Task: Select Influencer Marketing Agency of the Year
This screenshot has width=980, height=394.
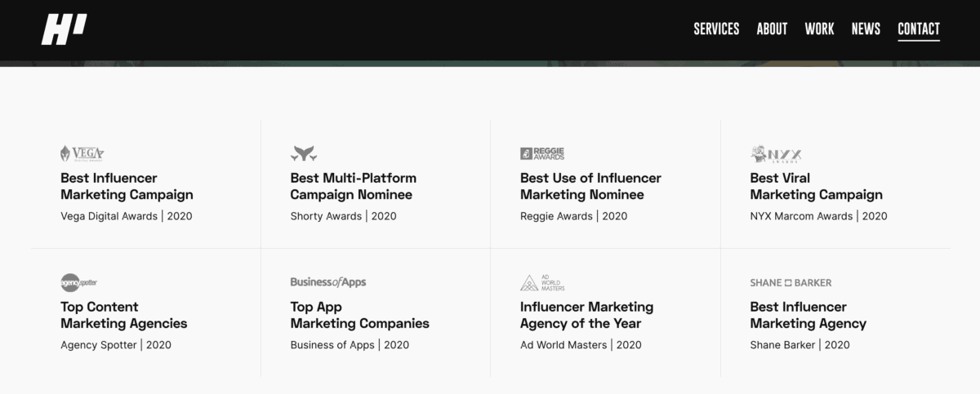Action: 586,315
